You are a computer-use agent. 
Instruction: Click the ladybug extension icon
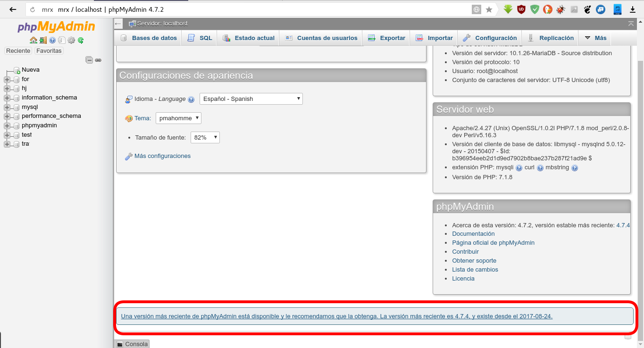click(561, 9)
